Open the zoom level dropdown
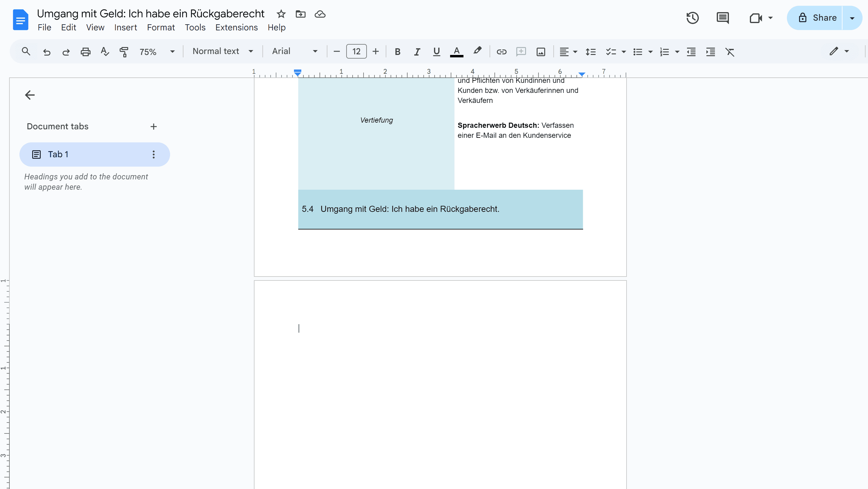Screen dimensions: 868x489 [157, 52]
